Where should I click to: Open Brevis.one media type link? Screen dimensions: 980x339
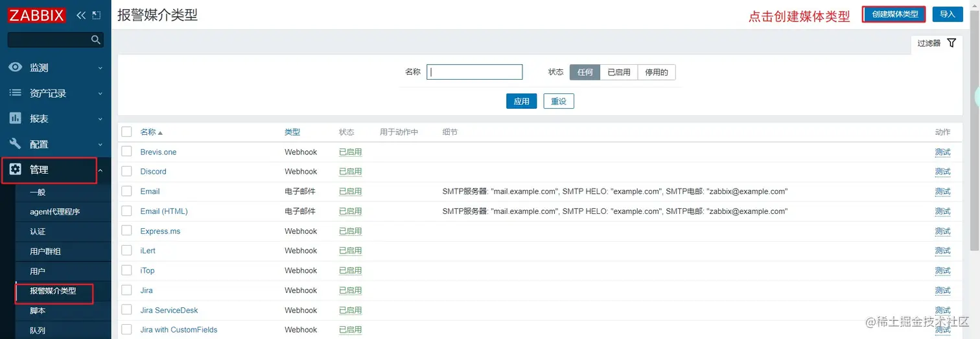point(158,152)
